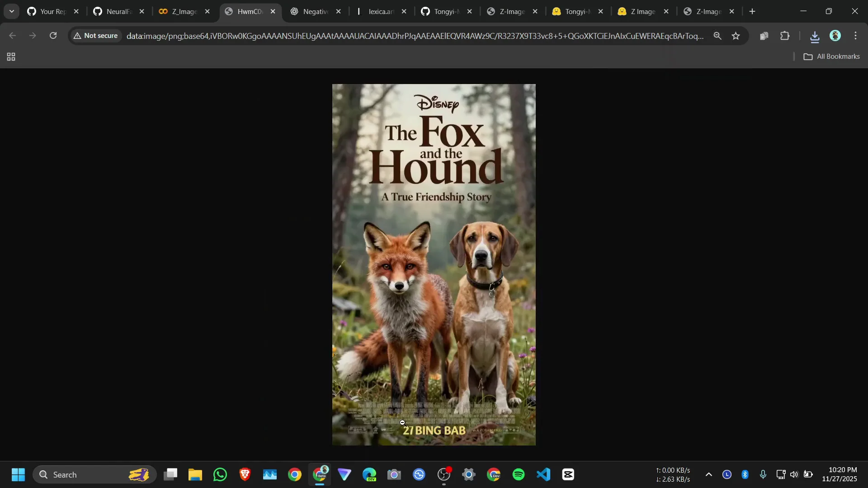Open the Chrome profile avatar

[835, 36]
